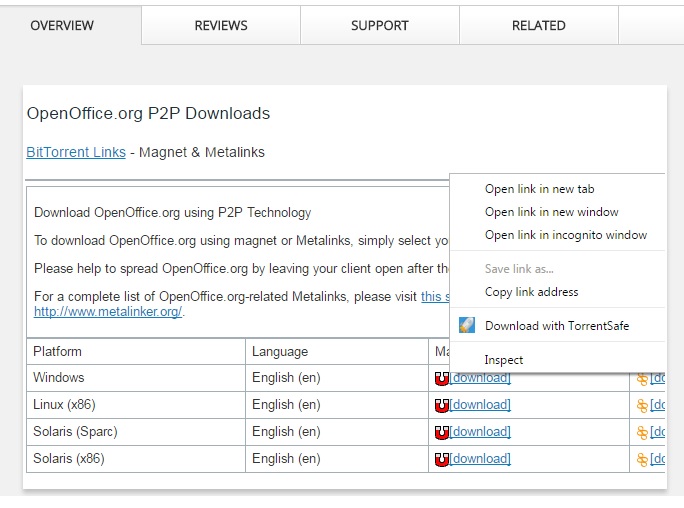The image size is (684, 508).
Task: Select Copy link address
Action: [557, 292]
